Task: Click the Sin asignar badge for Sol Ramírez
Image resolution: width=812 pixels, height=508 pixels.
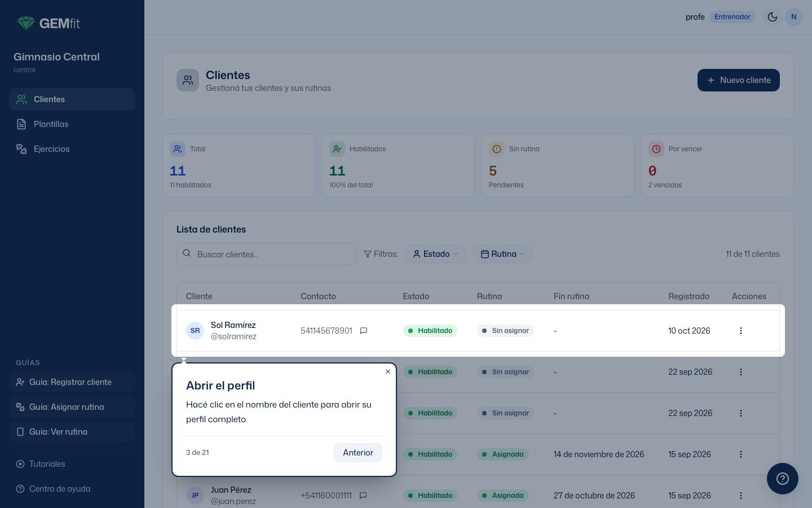Action: [505, 331]
